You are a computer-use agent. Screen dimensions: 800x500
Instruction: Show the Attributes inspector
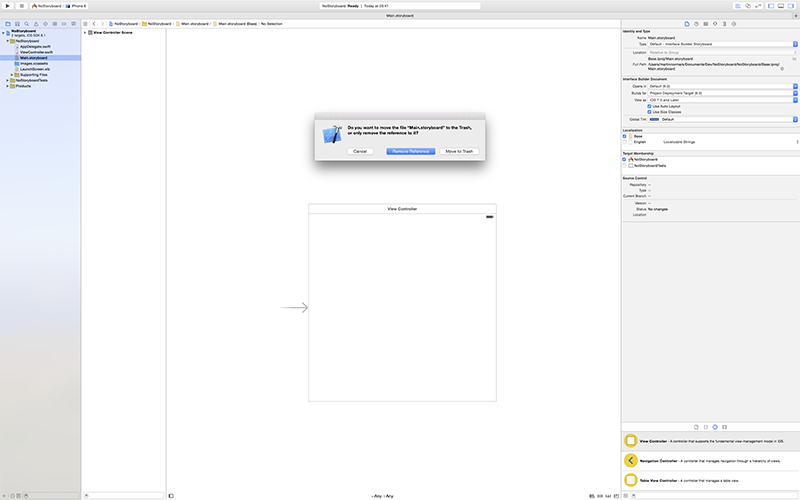tap(715, 24)
